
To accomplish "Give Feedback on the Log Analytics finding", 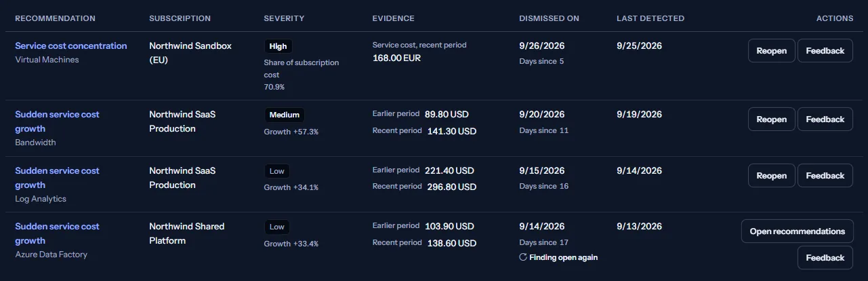I will [x=825, y=176].
